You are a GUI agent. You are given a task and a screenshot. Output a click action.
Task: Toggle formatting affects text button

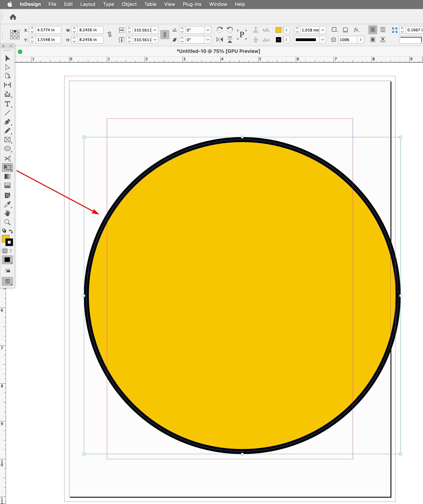click(x=11, y=251)
